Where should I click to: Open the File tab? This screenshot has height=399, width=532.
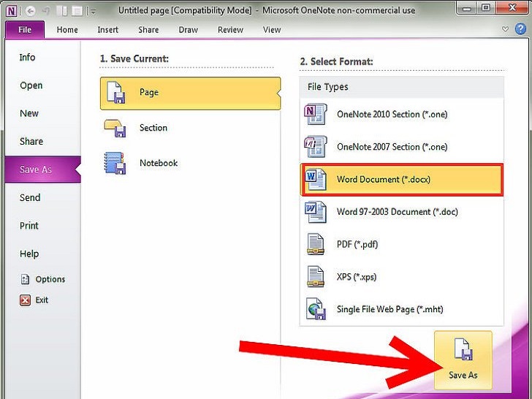pyautogui.click(x=25, y=30)
